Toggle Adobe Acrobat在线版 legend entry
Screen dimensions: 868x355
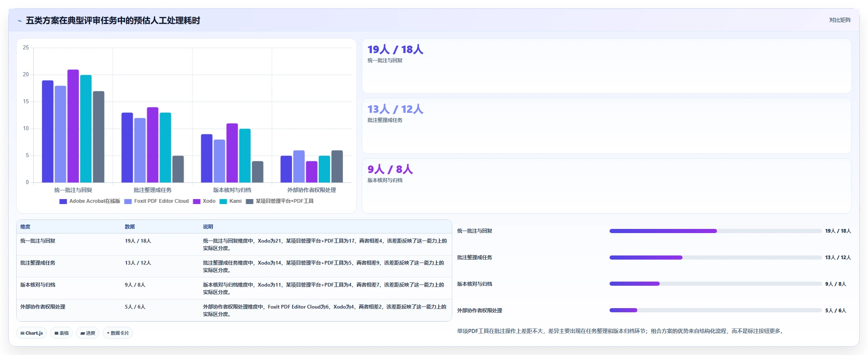pyautogui.click(x=90, y=201)
